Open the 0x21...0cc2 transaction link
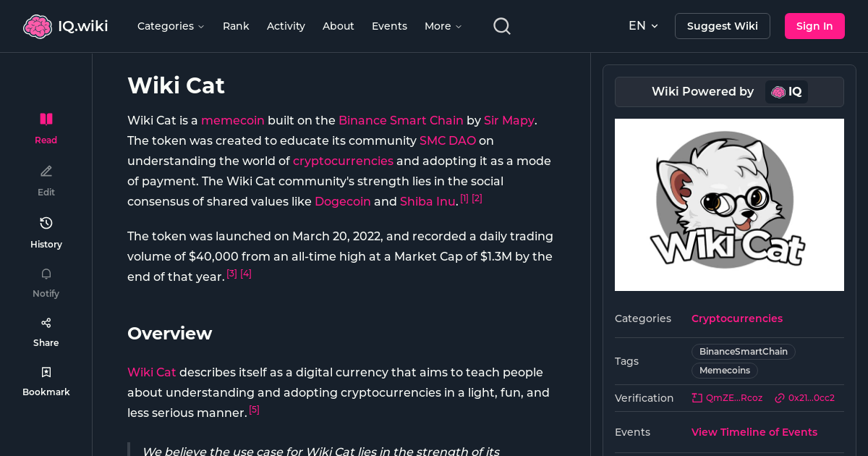The height and width of the screenshot is (456, 868). point(804,397)
